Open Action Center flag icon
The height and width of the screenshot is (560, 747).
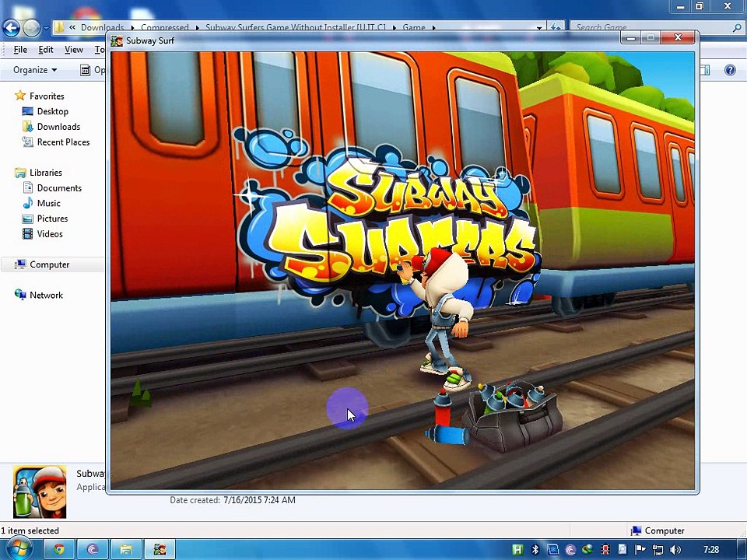tap(640, 550)
